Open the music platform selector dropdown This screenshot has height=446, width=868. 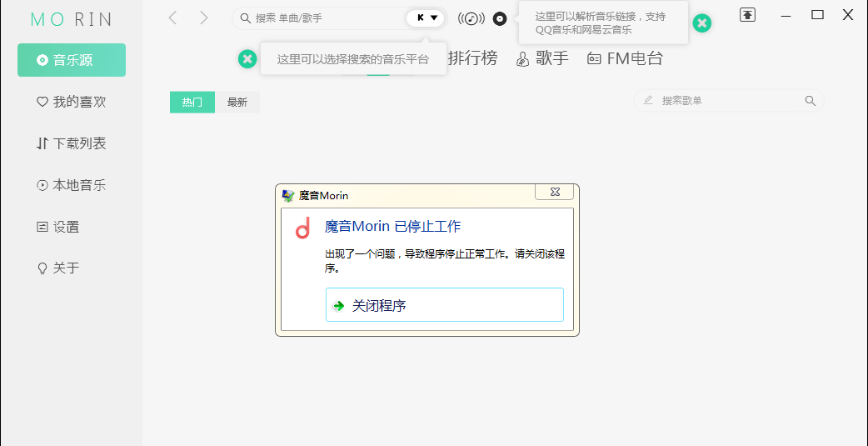[426, 18]
